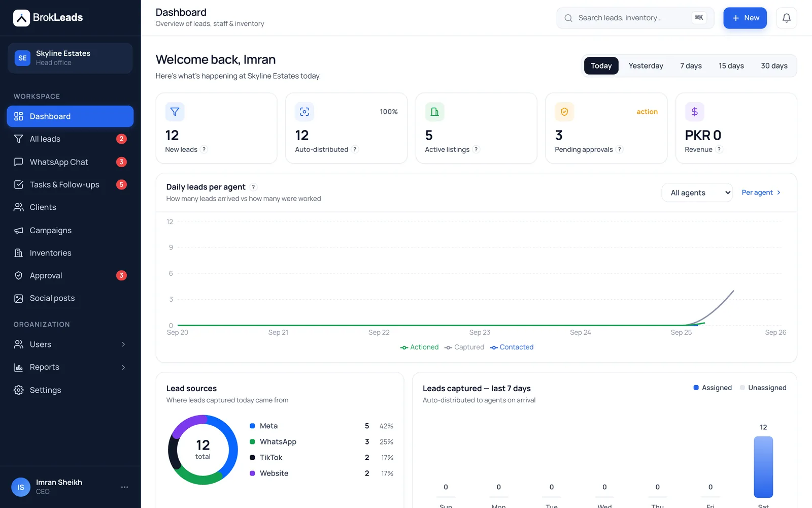Screen dimensions: 812x508
Task: Click help icon next to Revenue
Action: pyautogui.click(x=719, y=149)
